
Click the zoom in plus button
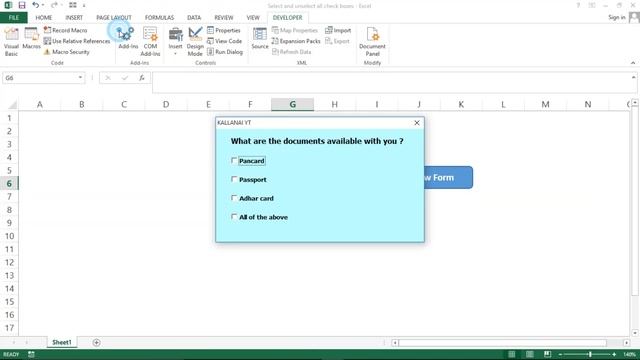click(x=614, y=354)
